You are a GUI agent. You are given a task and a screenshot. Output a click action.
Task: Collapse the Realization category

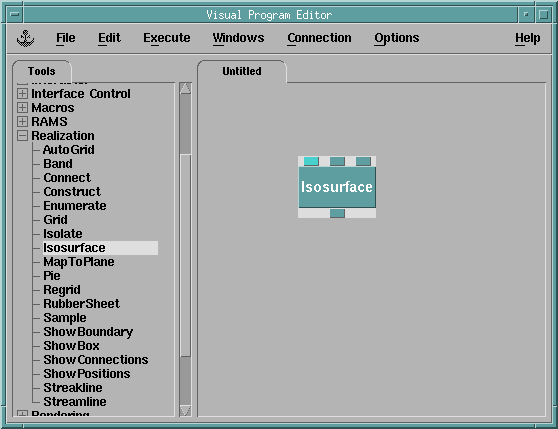(x=22, y=136)
